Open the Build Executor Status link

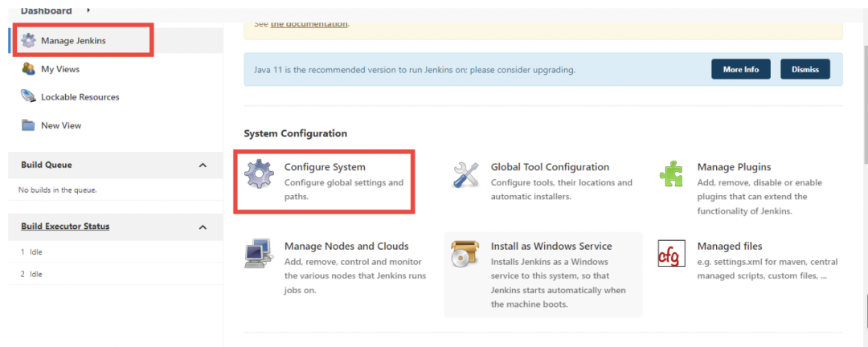coord(65,227)
